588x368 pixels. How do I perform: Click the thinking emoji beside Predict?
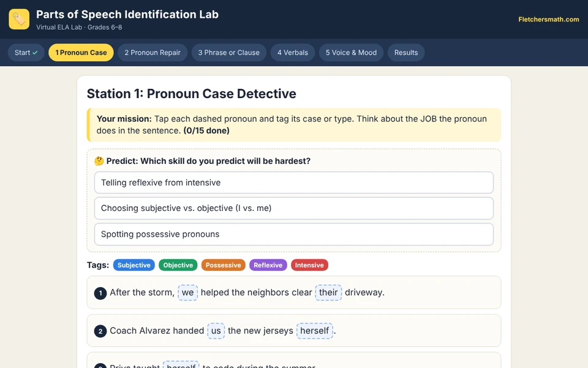click(99, 161)
